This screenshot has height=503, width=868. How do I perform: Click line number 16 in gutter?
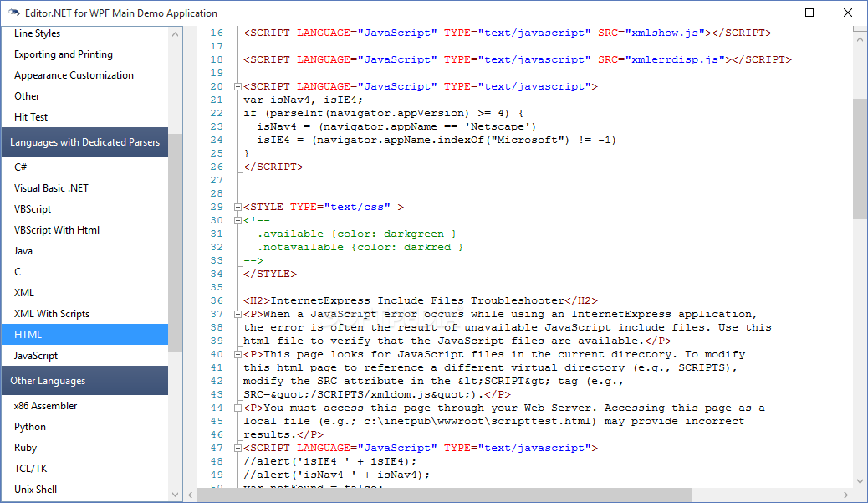[x=217, y=33]
